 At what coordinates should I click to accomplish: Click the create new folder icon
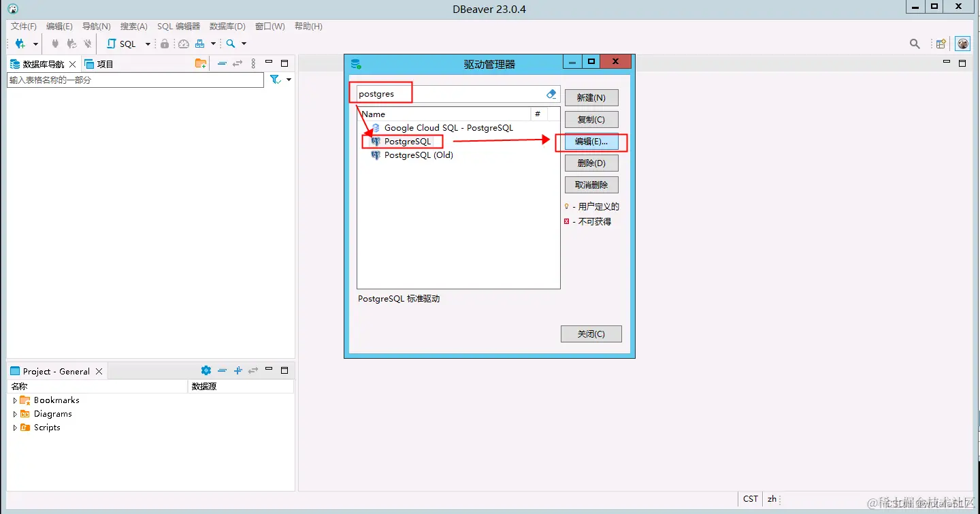click(201, 63)
